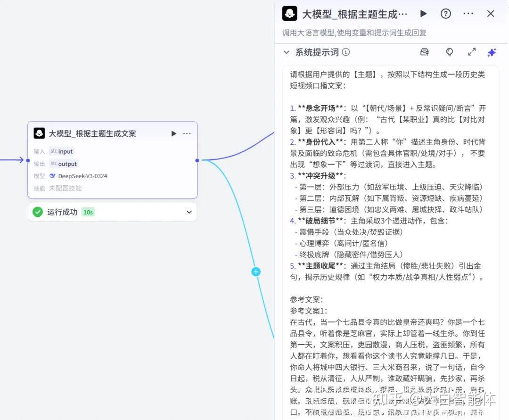Click the 10s run duration badge
This screenshot has height=420, width=509.
pos(88,212)
